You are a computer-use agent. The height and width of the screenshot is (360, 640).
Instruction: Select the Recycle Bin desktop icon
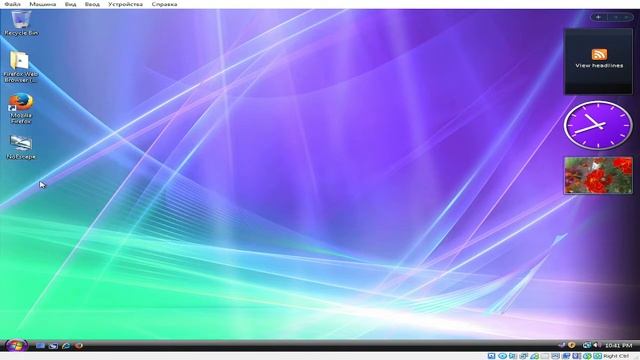click(x=21, y=23)
